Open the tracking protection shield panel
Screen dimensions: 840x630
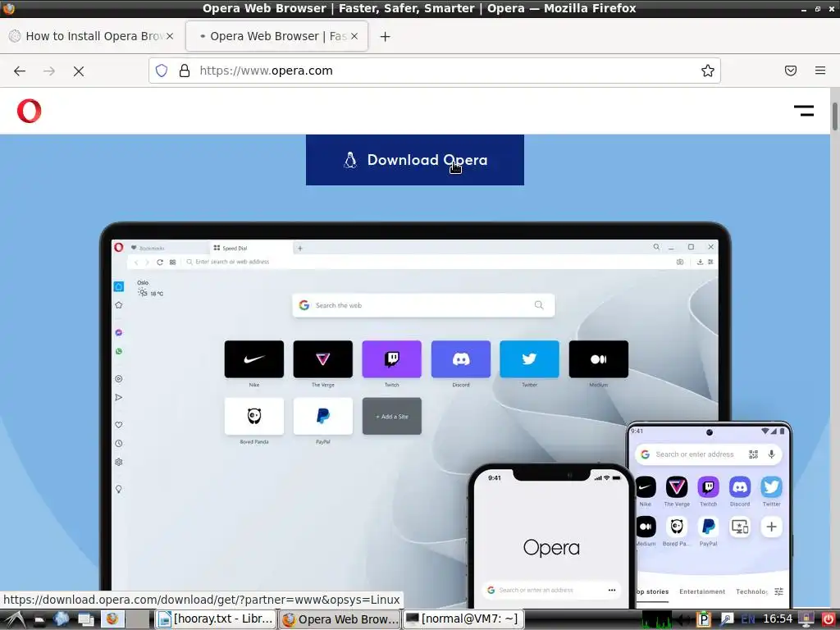coord(162,71)
